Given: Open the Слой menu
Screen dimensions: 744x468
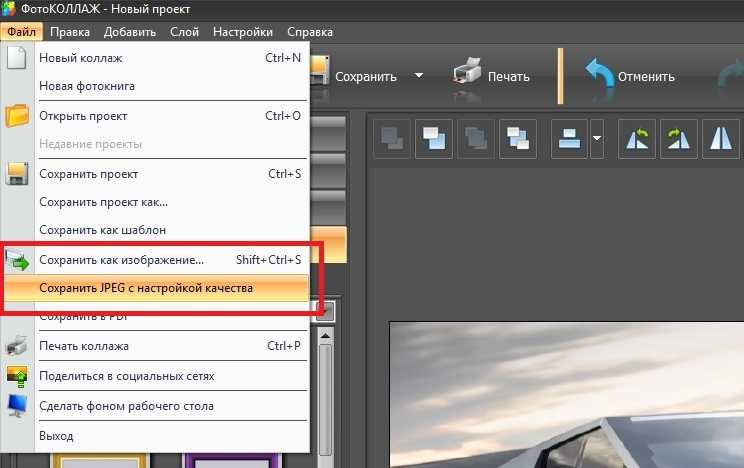Looking at the screenshot, I should click(184, 32).
